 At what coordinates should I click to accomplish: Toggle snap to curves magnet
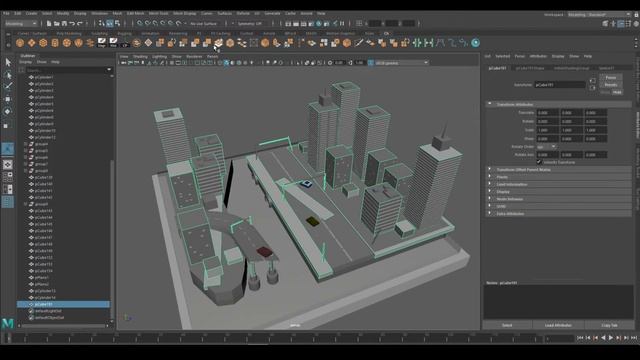pos(147,24)
